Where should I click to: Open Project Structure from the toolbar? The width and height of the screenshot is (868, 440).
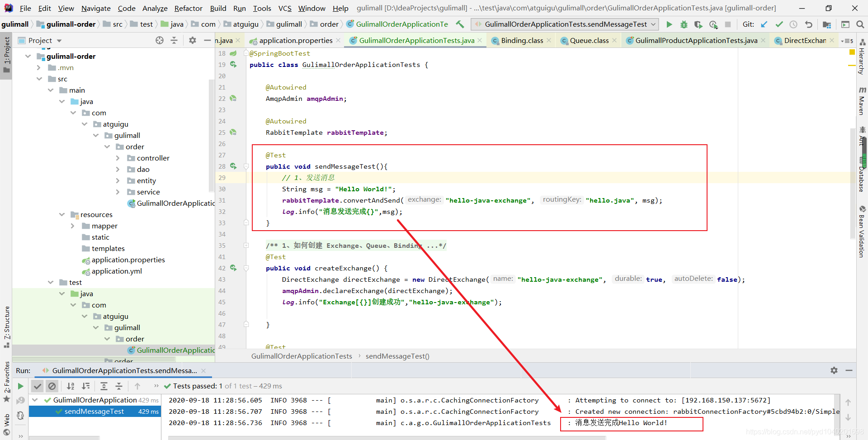[827, 24]
